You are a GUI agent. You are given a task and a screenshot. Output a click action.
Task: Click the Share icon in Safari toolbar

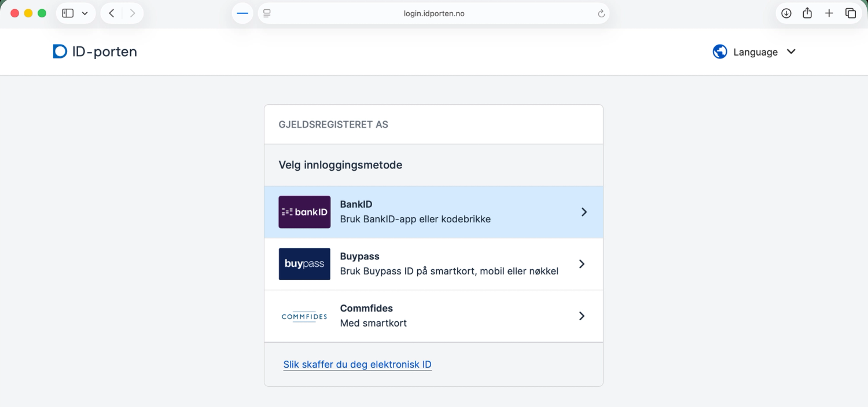point(808,13)
